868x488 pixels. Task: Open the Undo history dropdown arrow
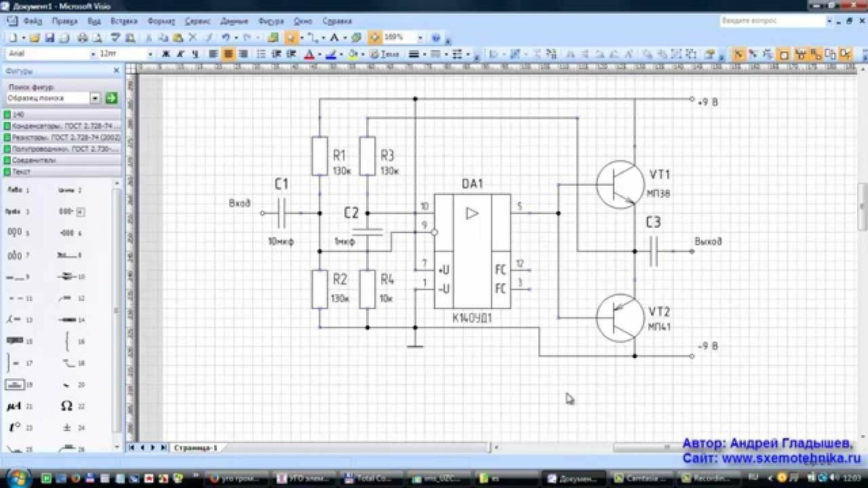(236, 37)
